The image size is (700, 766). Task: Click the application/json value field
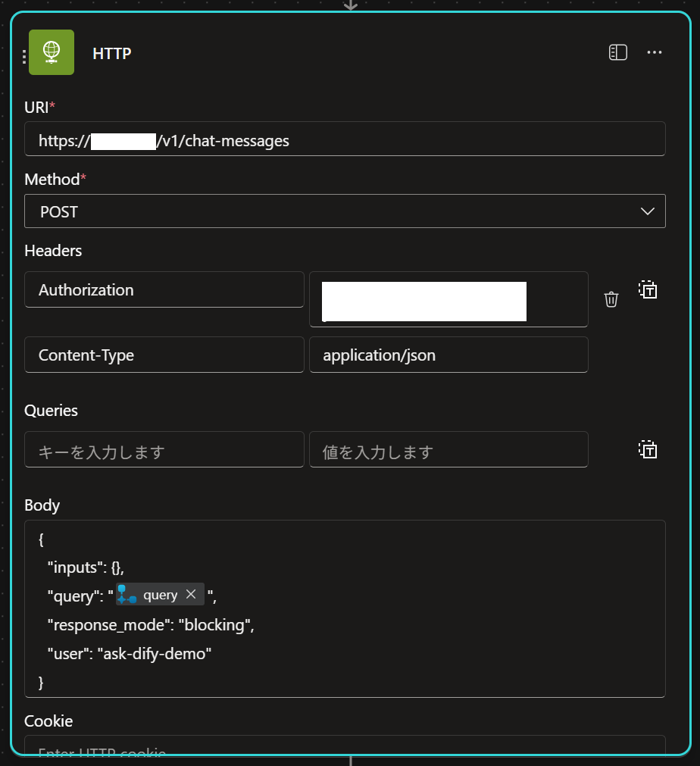coord(448,355)
